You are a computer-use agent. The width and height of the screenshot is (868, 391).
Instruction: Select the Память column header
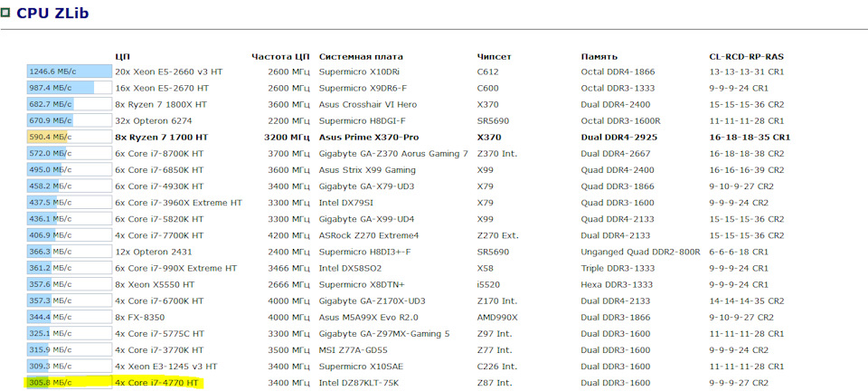pyautogui.click(x=599, y=56)
